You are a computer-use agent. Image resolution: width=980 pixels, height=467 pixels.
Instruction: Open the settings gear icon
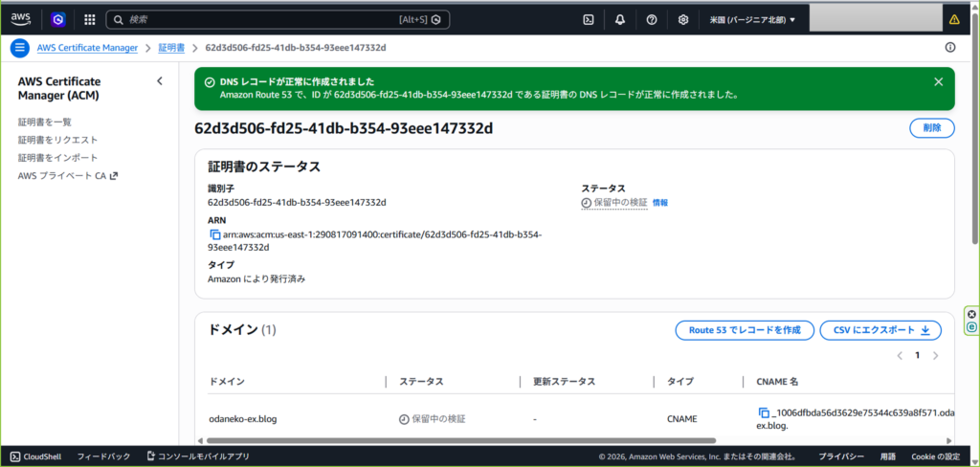click(x=682, y=19)
